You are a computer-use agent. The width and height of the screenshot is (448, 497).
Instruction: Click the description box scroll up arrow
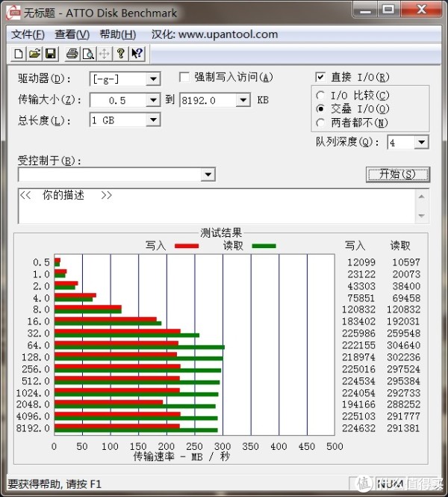[x=421, y=197]
